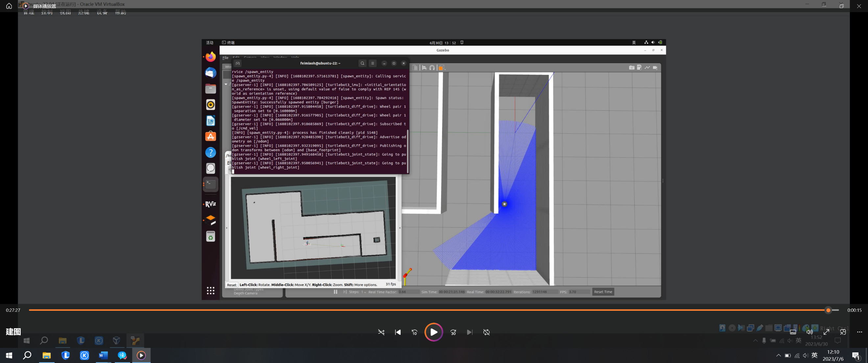The height and width of the screenshot is (363, 868).
Task: Open Thunderbird mail from dock
Action: pos(211,73)
